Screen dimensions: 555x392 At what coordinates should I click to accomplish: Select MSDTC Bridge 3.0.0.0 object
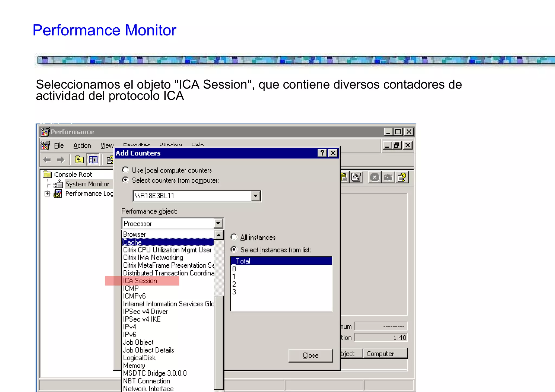pyautogui.click(x=168, y=373)
